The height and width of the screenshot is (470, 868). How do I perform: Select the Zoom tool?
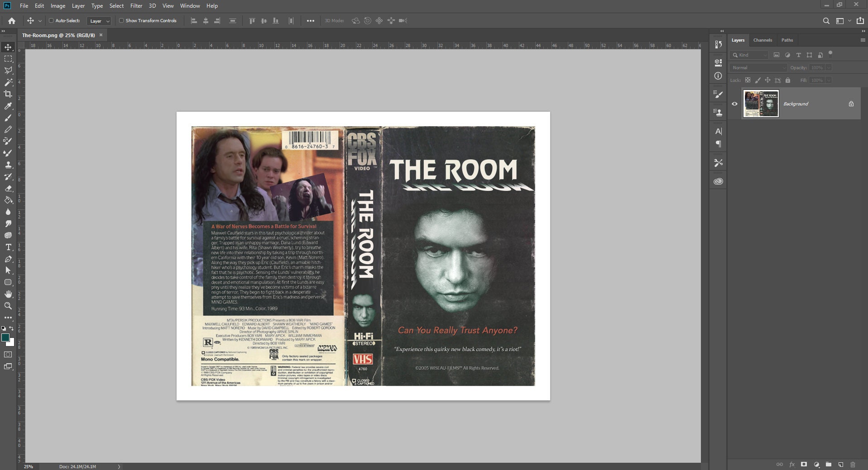tap(8, 306)
